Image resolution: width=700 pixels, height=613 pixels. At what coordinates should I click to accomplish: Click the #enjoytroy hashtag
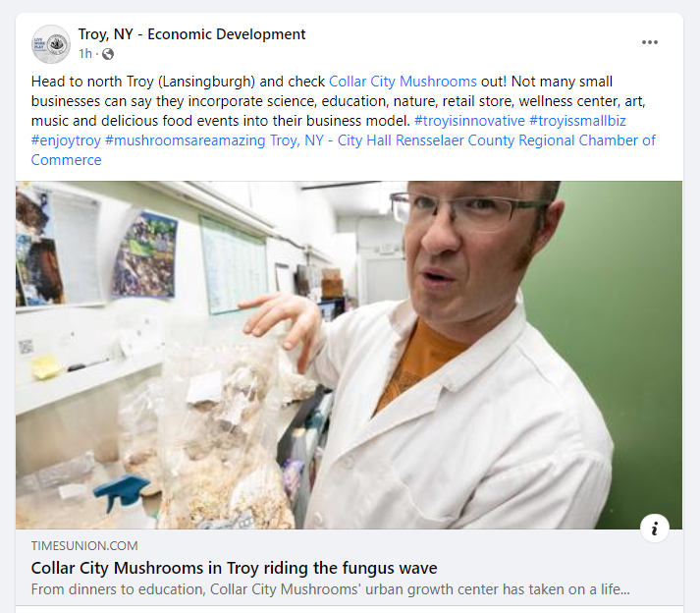coord(66,140)
